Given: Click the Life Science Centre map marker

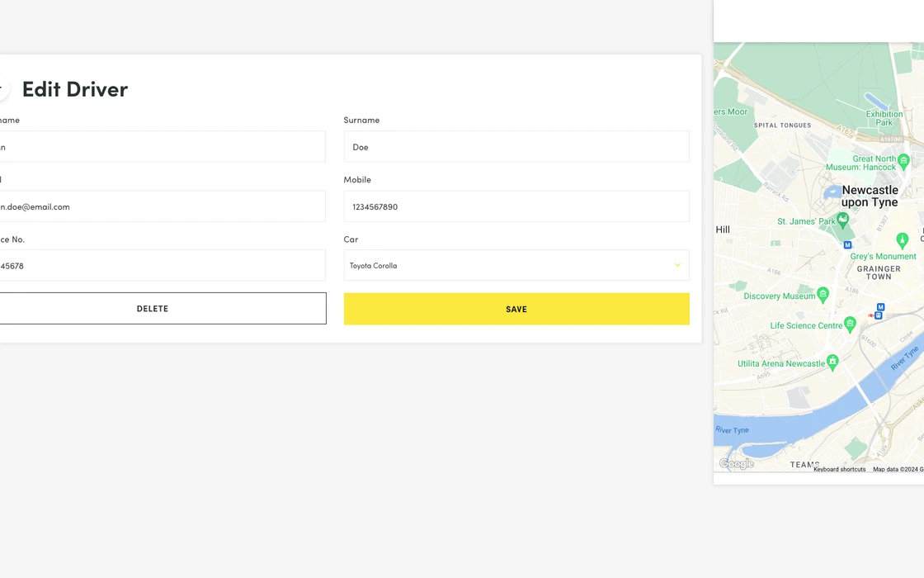Looking at the screenshot, I should point(850,324).
